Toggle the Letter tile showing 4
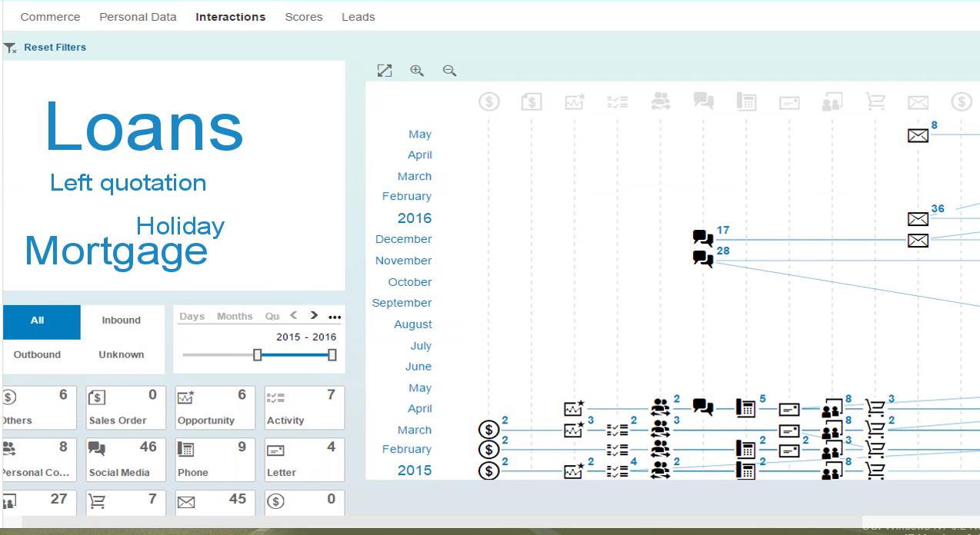Screen dimensions: 980x535 (x=304, y=460)
